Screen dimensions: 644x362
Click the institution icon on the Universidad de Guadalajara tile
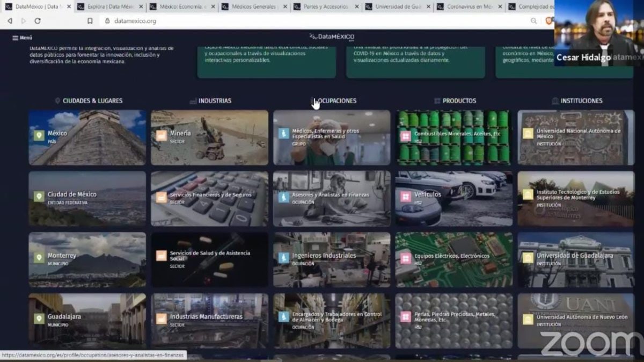coord(528,258)
